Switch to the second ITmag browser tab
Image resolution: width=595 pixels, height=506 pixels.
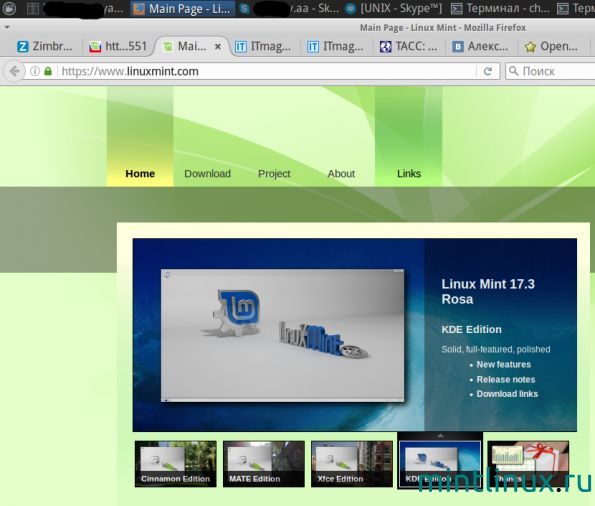coord(335,46)
